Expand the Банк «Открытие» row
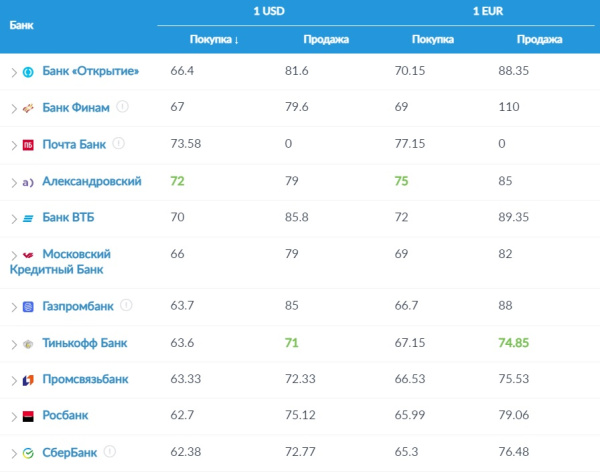Image resolution: width=600 pixels, height=472 pixels. pyautogui.click(x=14, y=72)
